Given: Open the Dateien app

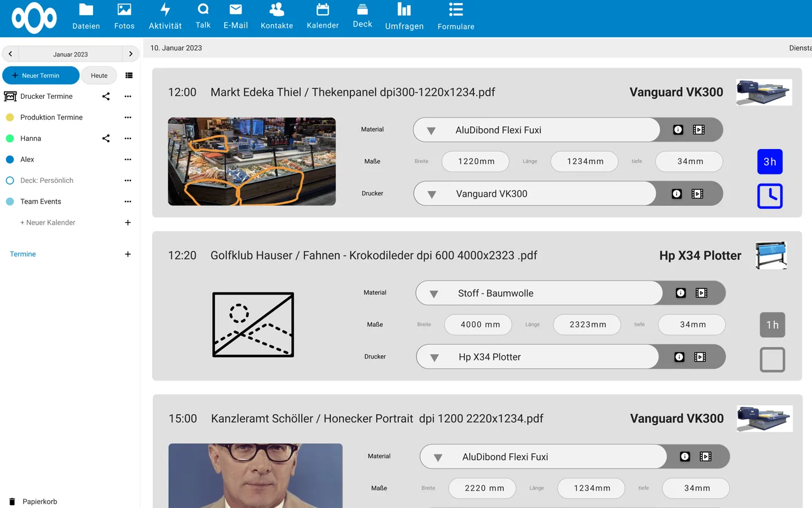Looking at the screenshot, I should pyautogui.click(x=86, y=17).
